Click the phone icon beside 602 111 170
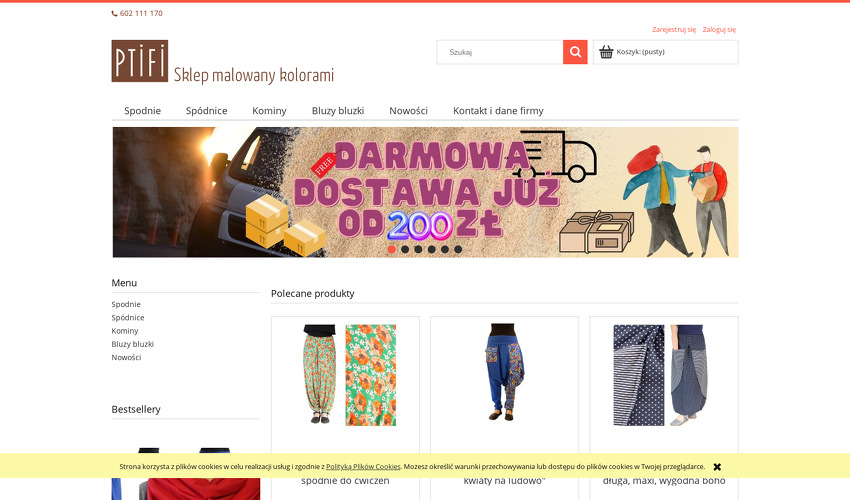Viewport: 850px width, 500px height. 114,14
